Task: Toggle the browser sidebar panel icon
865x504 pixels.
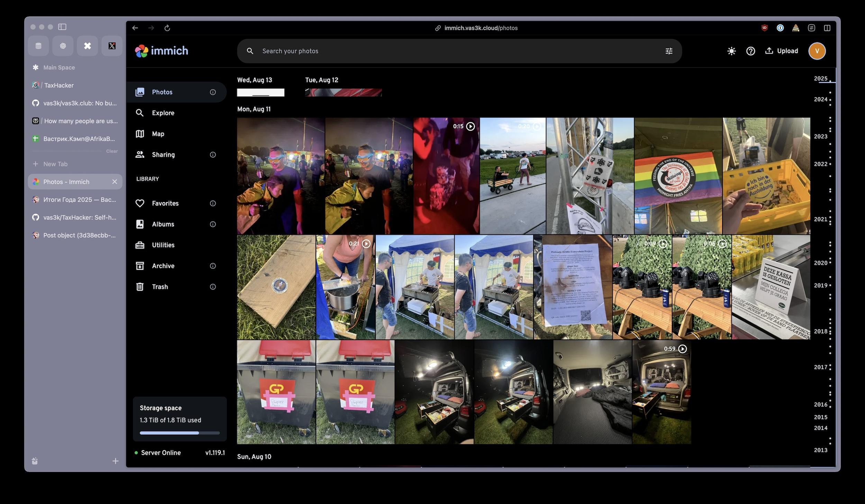Action: (62, 27)
